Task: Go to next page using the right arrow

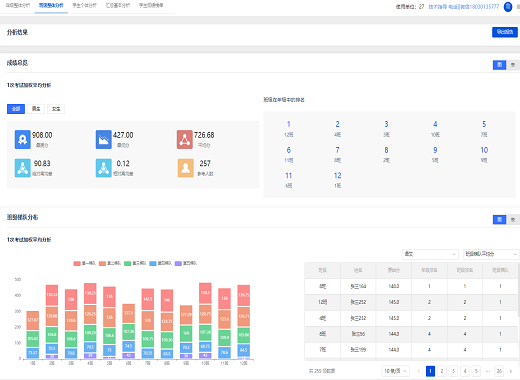Action: click(510, 371)
